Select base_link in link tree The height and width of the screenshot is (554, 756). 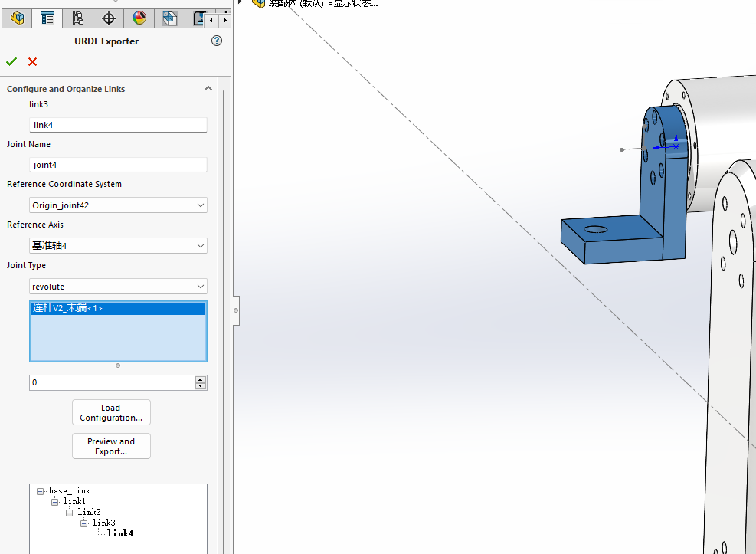(x=70, y=491)
